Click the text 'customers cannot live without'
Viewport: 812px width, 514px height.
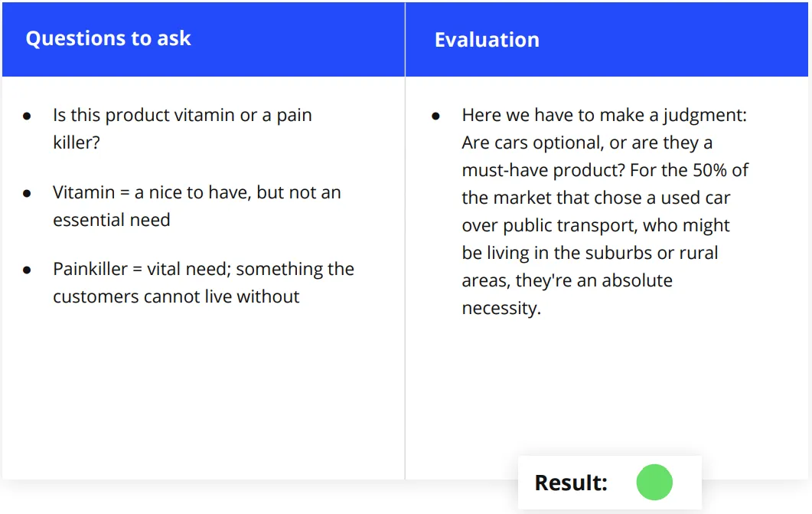click(176, 296)
